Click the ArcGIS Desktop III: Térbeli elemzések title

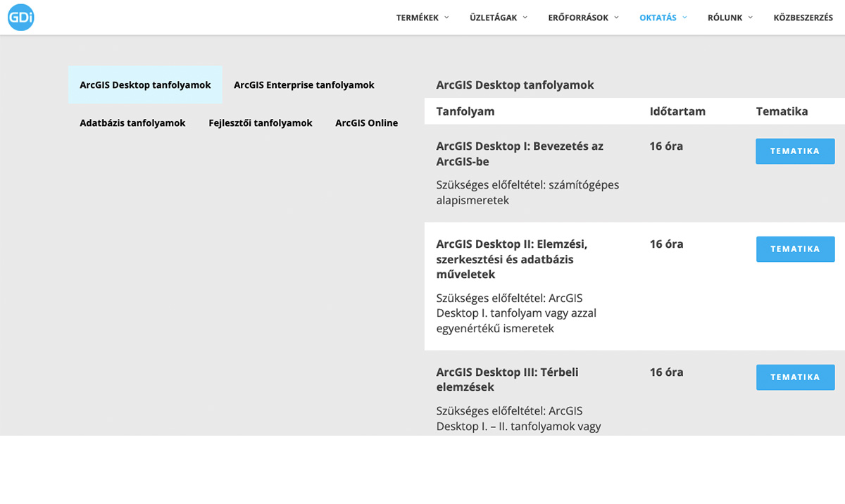click(507, 379)
